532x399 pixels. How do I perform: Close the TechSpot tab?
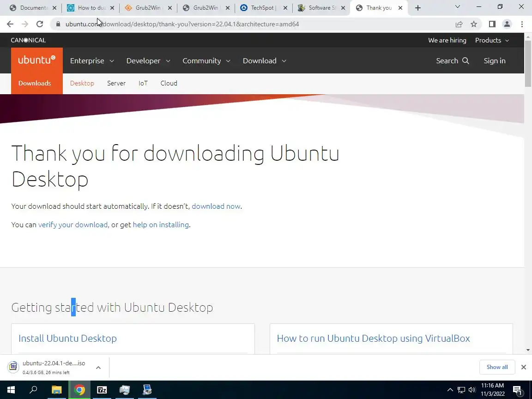coord(285,8)
